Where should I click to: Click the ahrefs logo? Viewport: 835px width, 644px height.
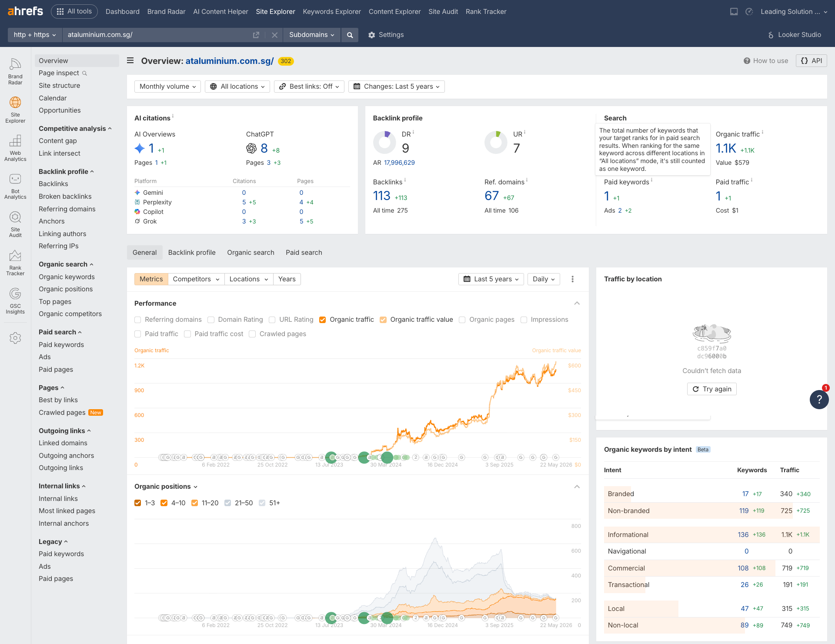[x=25, y=11]
